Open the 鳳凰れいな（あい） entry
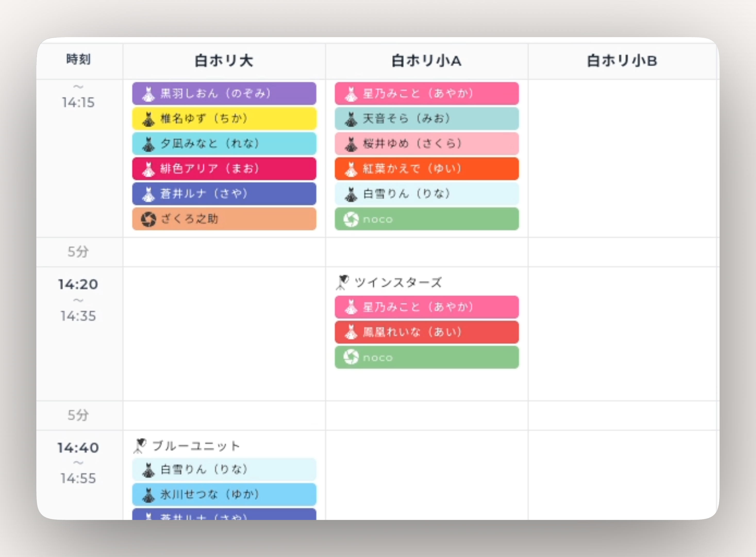This screenshot has width=756, height=557. tap(426, 332)
